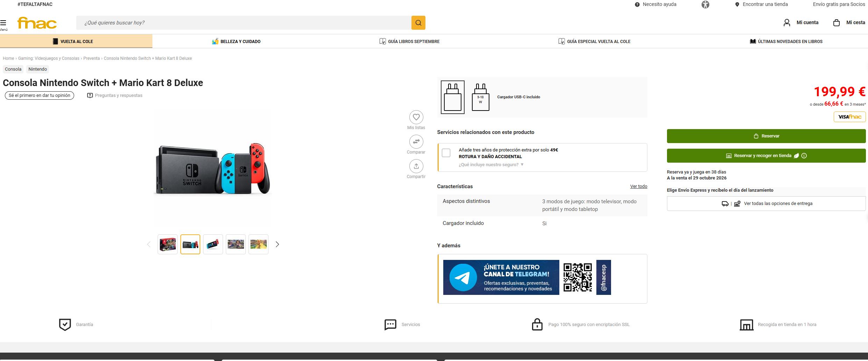Enable the three-year extra protection checkbox
Screen dimensions: 868x361
(446, 153)
